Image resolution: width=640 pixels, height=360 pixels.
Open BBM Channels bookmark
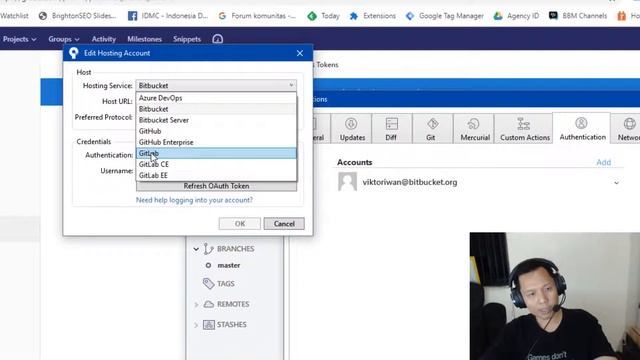click(578, 16)
